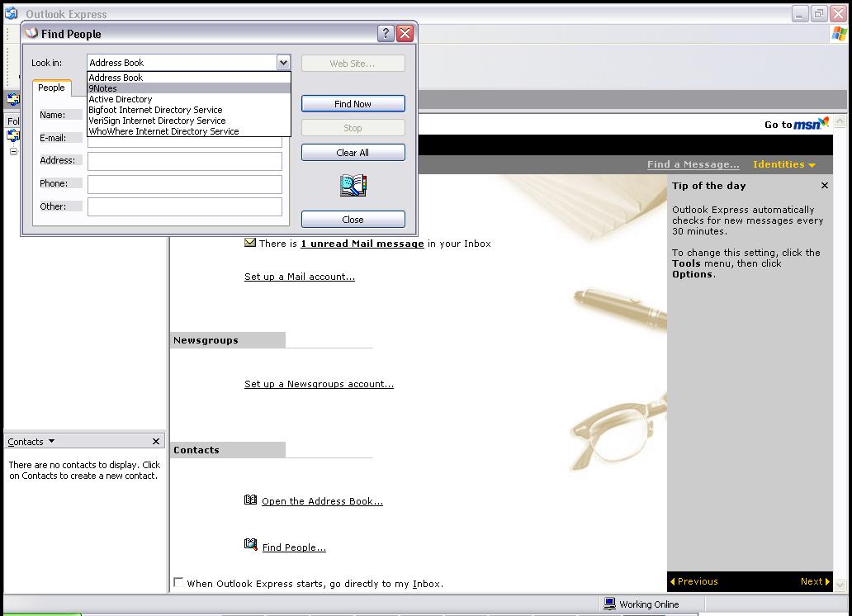Choose WhoWhere Internet Directory Service
Viewport: 852px width, 616px height.
tap(188, 131)
